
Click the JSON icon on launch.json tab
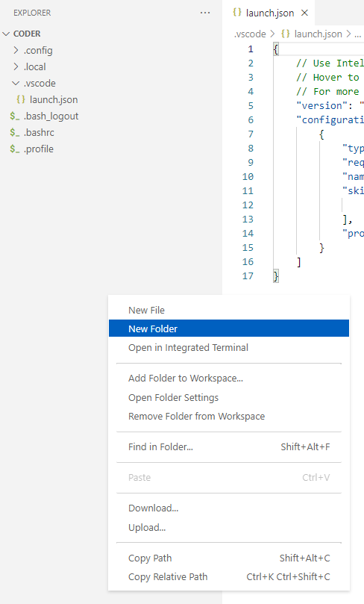(237, 13)
